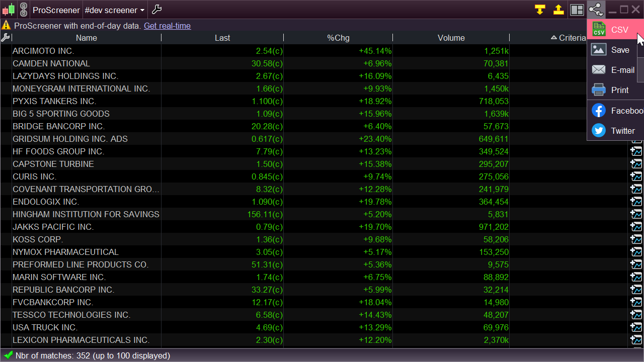This screenshot has height=362, width=644.
Task: Open new chart icon for HF FOODS GROUP row
Action: [636, 151]
